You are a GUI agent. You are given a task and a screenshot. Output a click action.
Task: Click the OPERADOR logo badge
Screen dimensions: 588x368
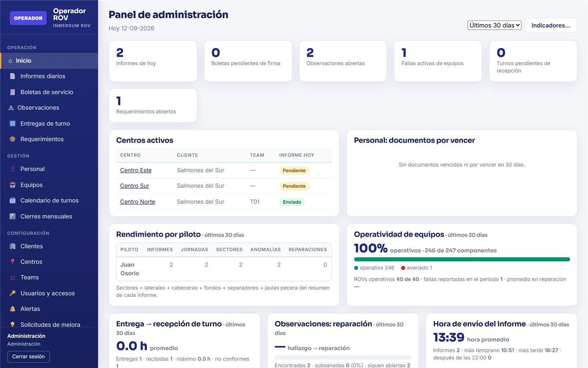(x=28, y=18)
